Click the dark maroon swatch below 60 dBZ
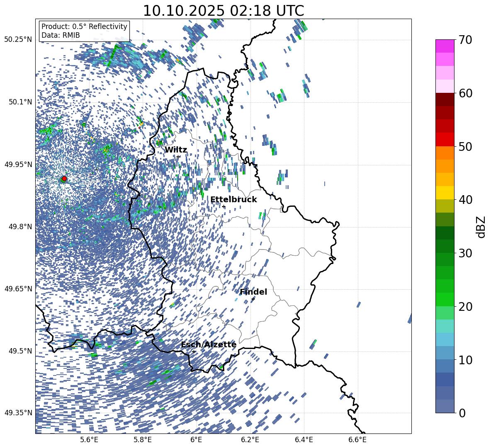Image resolution: width=491 pixels, height=448 pixels. point(445,99)
